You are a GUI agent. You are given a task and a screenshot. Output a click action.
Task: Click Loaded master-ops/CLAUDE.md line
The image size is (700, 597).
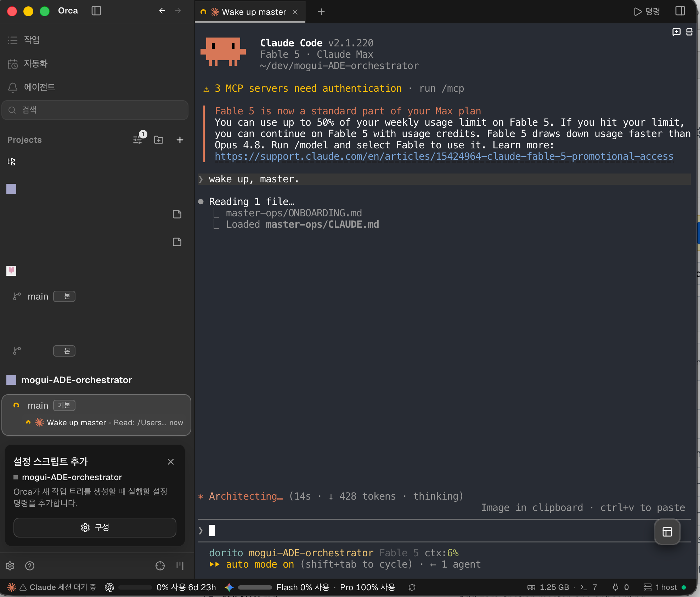[303, 224]
